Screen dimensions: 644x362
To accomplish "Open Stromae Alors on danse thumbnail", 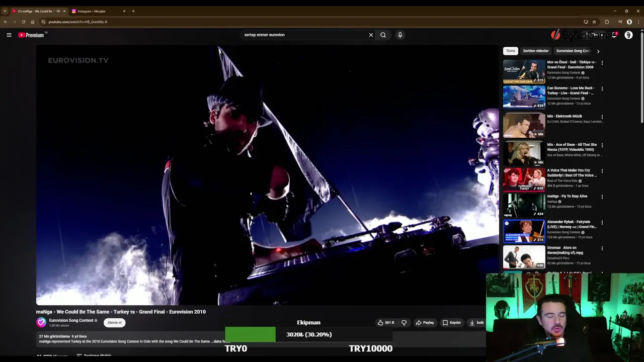I will (x=524, y=257).
